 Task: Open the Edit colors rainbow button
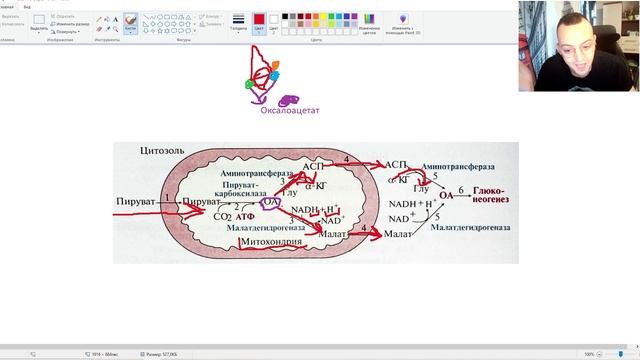[369, 23]
